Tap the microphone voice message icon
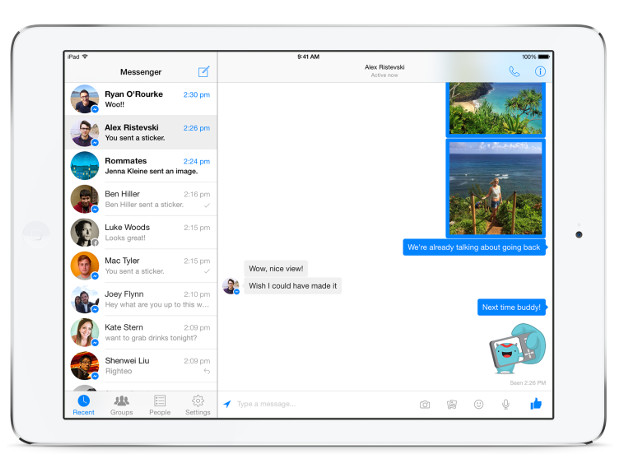This screenshot has width=620, height=465. coord(505,404)
